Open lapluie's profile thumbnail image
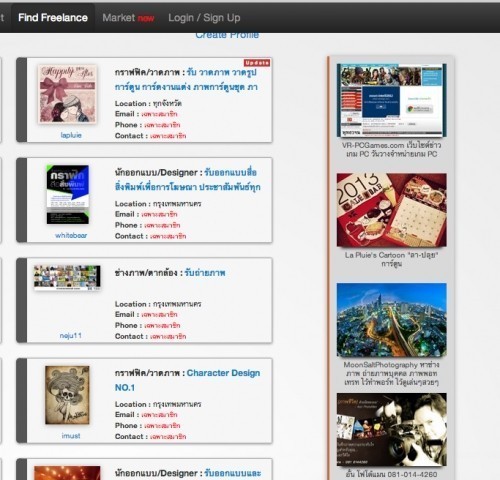This screenshot has height=480, width=500. pos(68,94)
